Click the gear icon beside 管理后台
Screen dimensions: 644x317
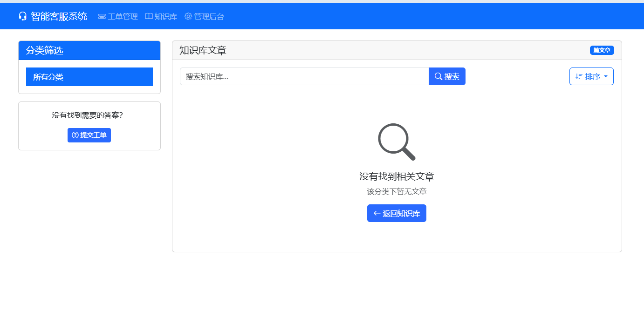click(x=188, y=16)
